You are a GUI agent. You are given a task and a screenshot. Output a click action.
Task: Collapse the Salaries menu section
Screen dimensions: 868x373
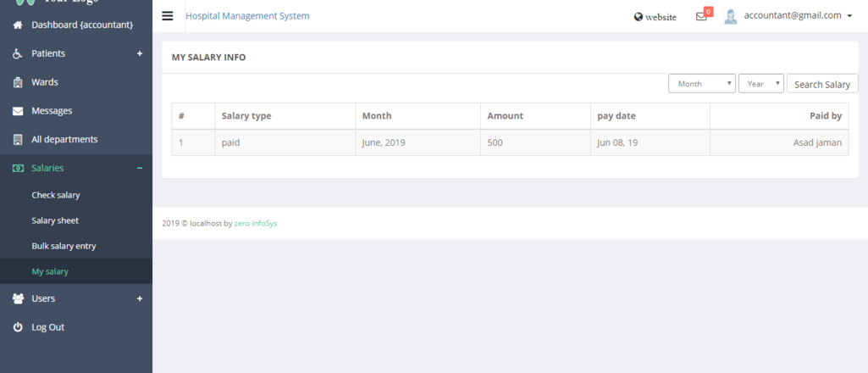coord(140,168)
